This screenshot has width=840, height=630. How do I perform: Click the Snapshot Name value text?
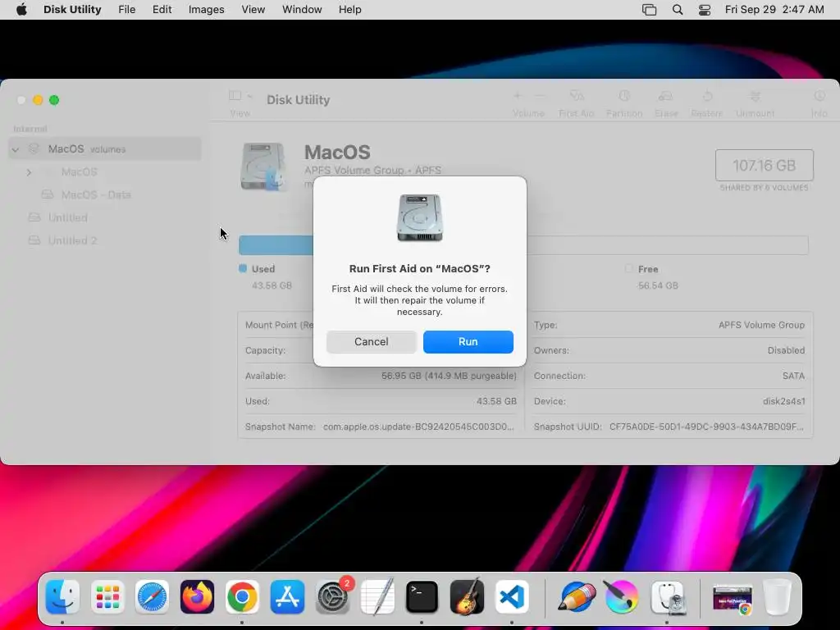[x=418, y=427]
